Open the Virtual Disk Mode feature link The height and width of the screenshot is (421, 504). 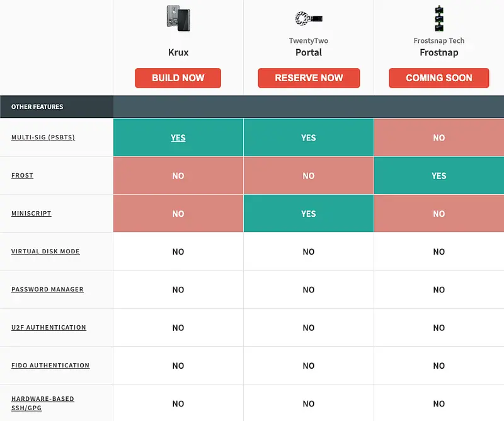(45, 251)
